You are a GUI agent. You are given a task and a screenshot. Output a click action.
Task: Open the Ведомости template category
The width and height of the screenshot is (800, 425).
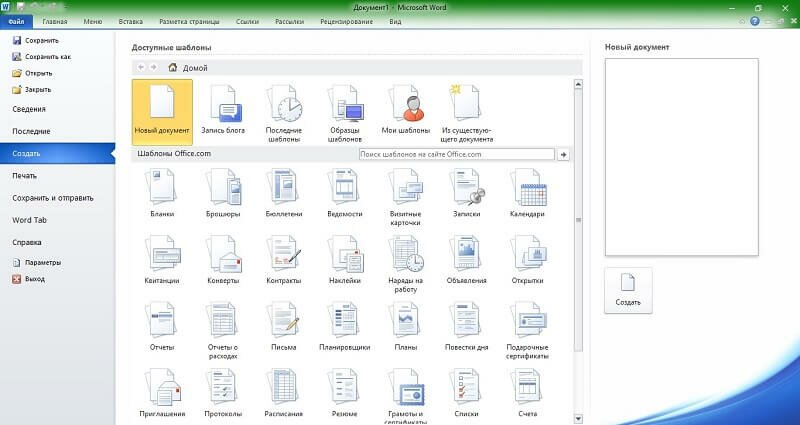344,193
